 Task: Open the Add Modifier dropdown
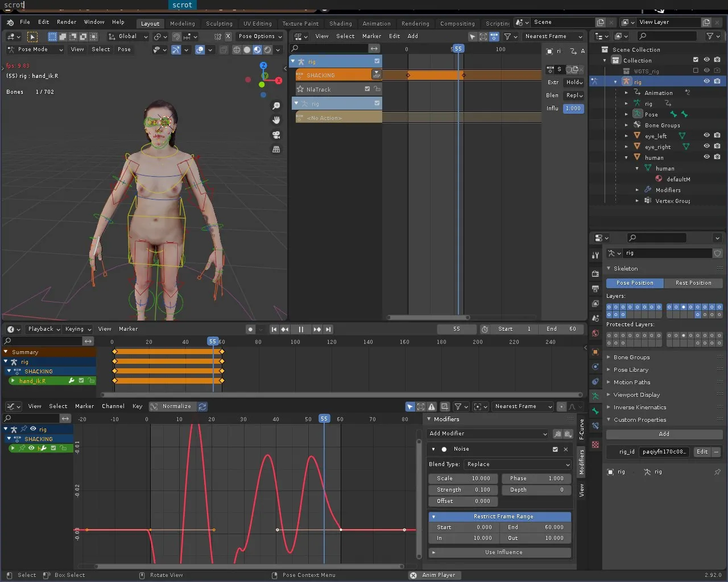tap(488, 434)
